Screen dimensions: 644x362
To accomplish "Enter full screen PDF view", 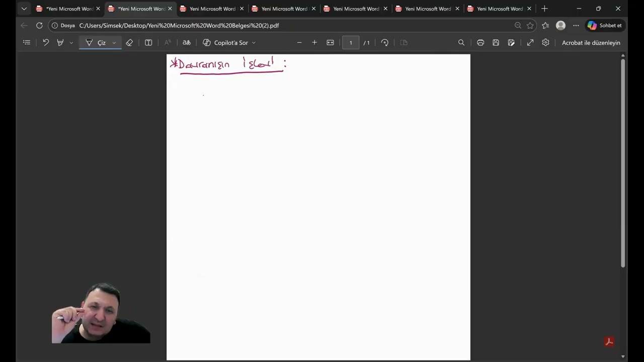I will tap(530, 43).
